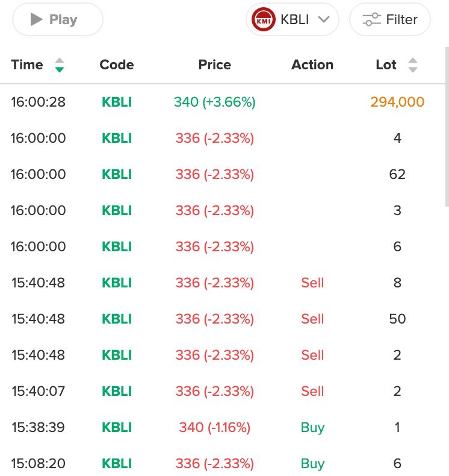Screen dimensions: 449x476
Task: Click the Time column header
Action: (x=27, y=65)
